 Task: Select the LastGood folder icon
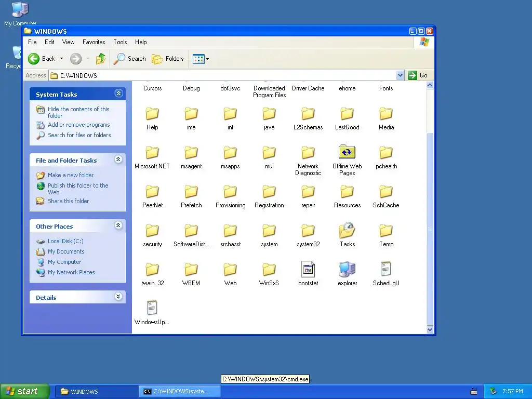pos(347,114)
